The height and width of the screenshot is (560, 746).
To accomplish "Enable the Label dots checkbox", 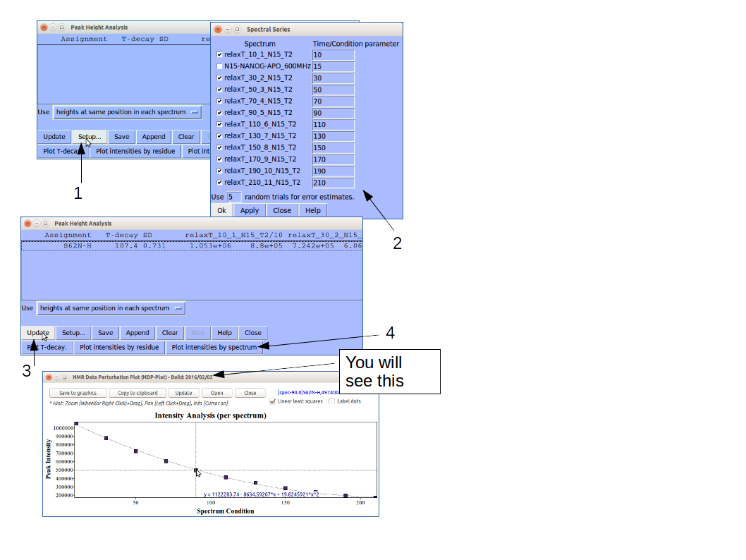I will point(332,401).
